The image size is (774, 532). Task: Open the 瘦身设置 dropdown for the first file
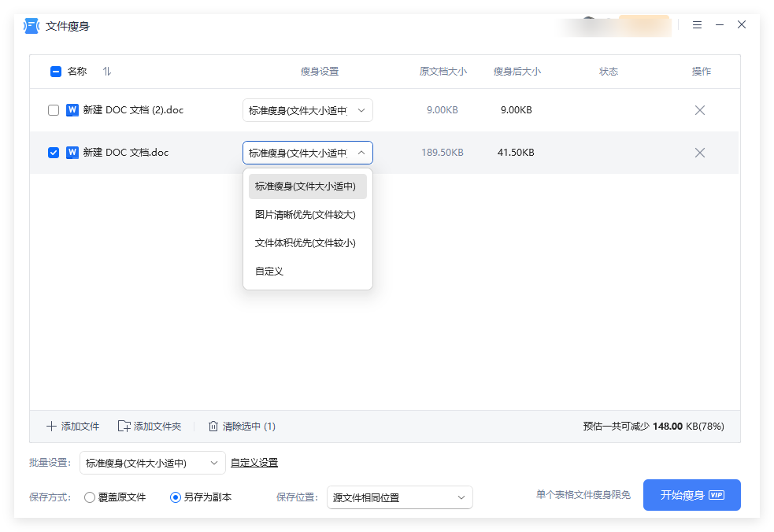[x=307, y=110]
